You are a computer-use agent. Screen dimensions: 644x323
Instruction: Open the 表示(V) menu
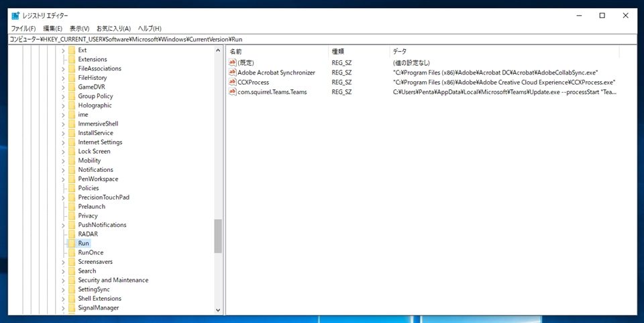[79, 28]
